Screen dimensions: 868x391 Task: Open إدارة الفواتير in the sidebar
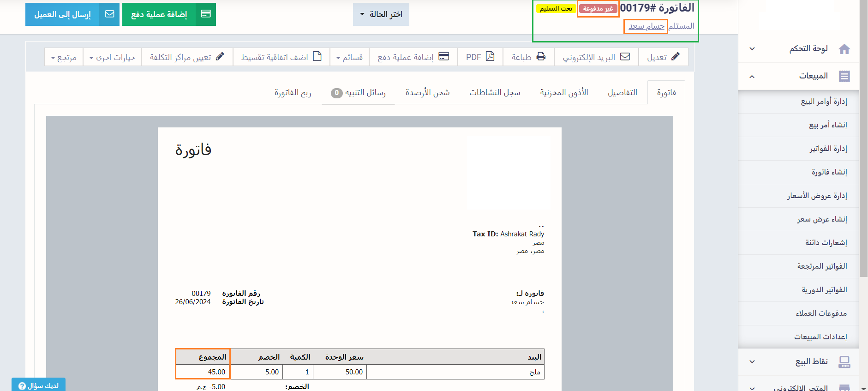(x=828, y=149)
